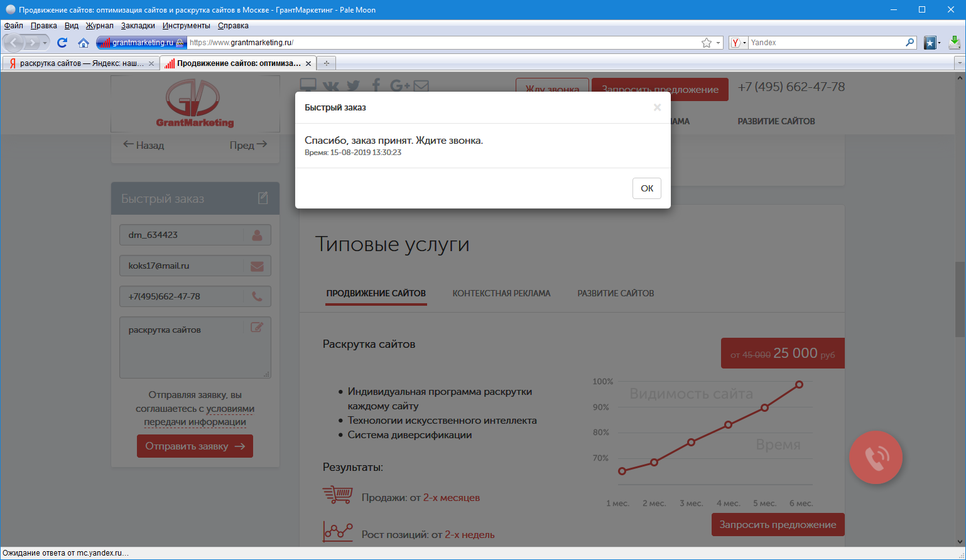Close the 'Продвижение сайтов' tab

tap(308, 63)
